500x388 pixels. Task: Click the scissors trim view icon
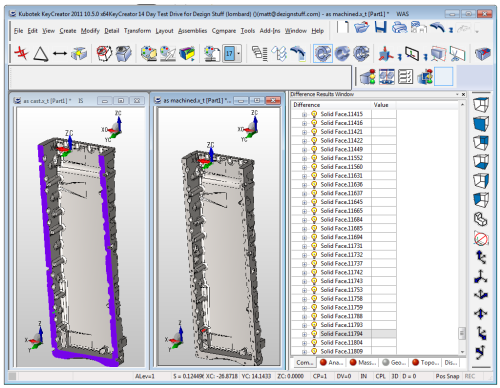coord(457,53)
